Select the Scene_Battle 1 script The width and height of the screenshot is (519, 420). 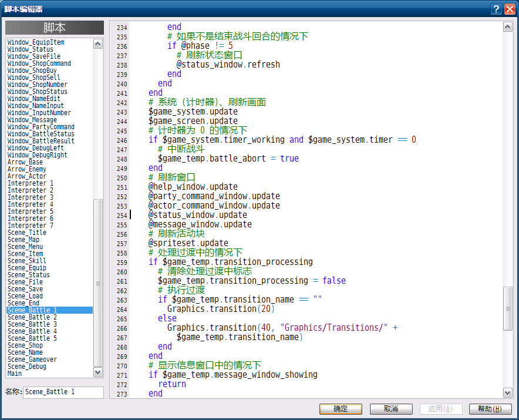coord(50,310)
